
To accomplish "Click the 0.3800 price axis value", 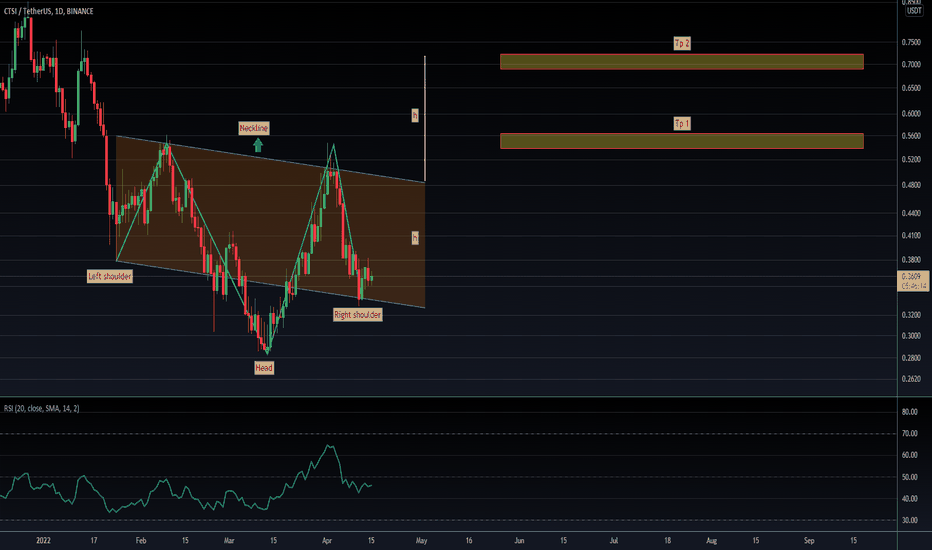I will pyautogui.click(x=911, y=260).
